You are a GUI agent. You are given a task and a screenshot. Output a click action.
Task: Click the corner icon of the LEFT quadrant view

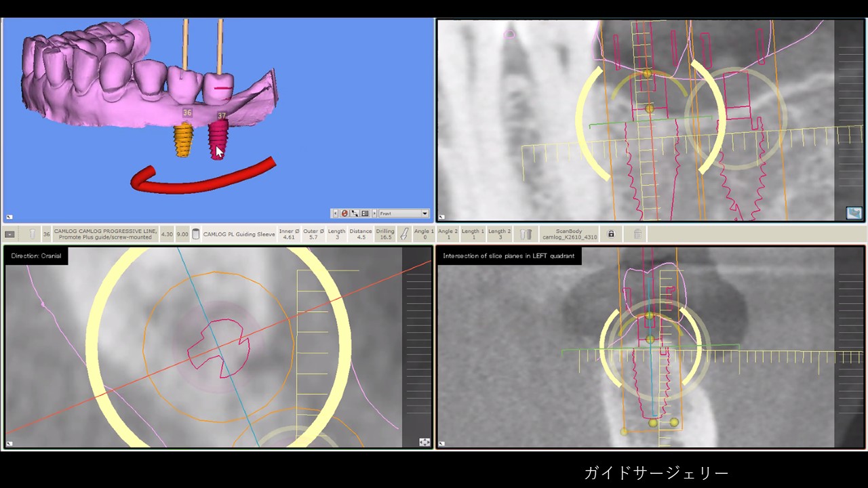[441, 444]
